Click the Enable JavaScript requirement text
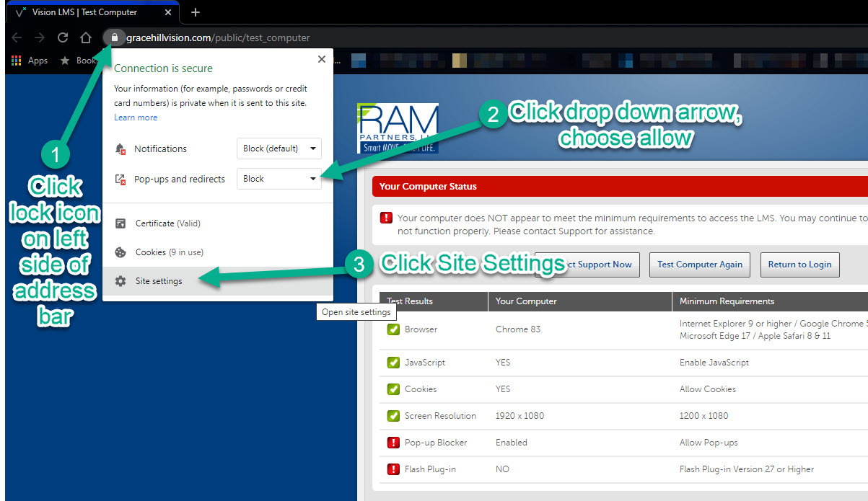The image size is (868, 501). point(714,363)
